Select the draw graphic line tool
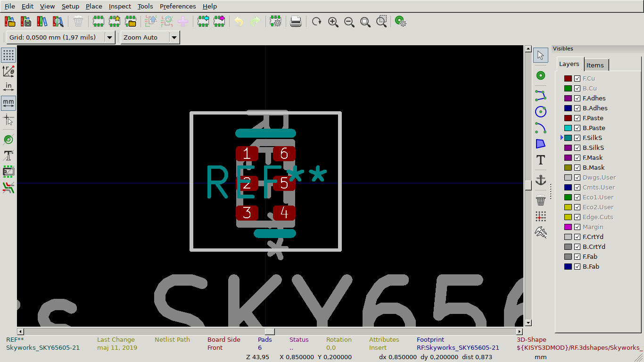The height and width of the screenshot is (362, 644). (x=541, y=96)
